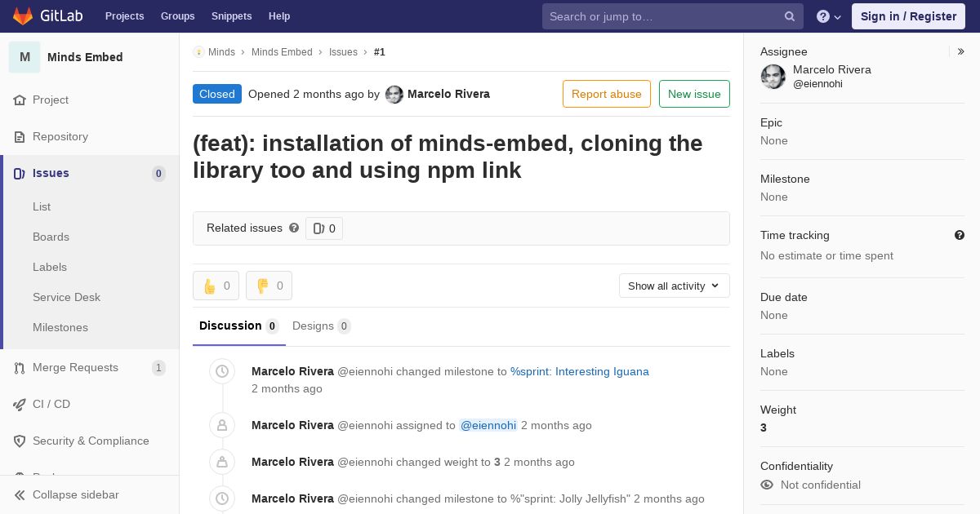The image size is (980, 514).
Task: Open Help in the top navbar
Action: click(279, 16)
